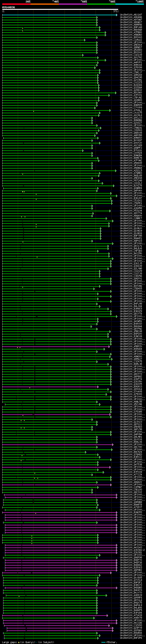Click the red 20% identity legend segment
This screenshot has width=146, height=644.
(x=16, y=4)
